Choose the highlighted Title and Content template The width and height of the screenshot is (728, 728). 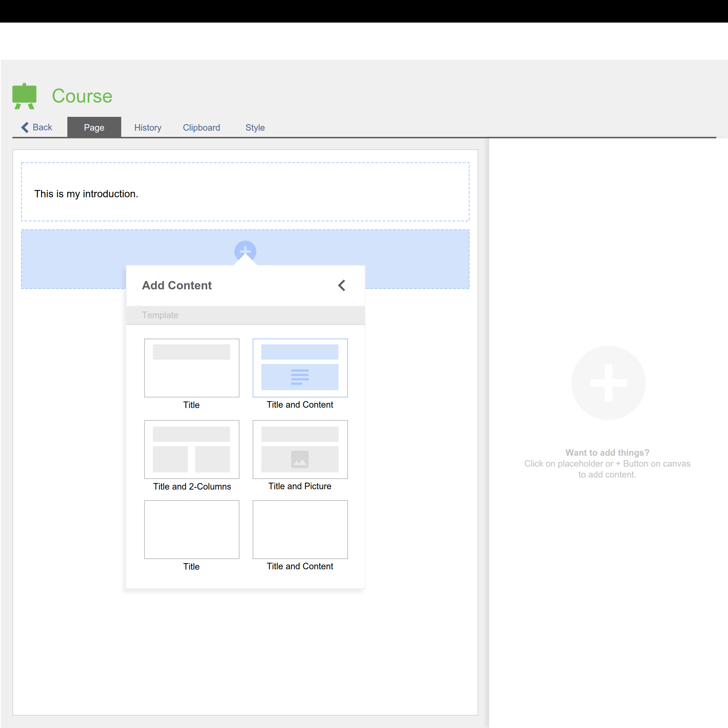[x=300, y=368]
